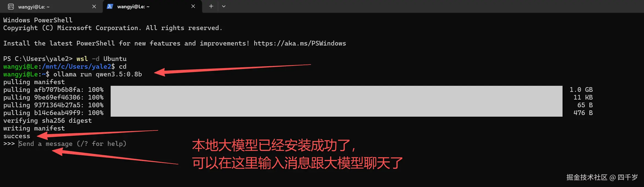Open the aka.ms/PSWindows link
Image resolution: width=644 pixels, height=187 pixels.
point(300,43)
